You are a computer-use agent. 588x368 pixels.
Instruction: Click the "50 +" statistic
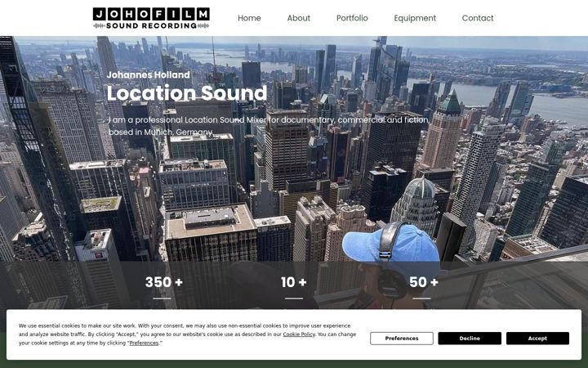click(x=423, y=282)
